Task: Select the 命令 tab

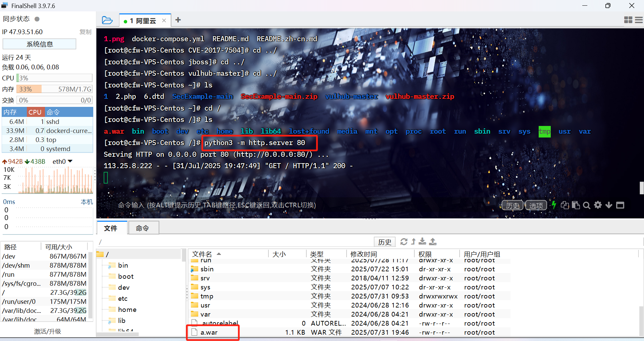Action: [144, 228]
